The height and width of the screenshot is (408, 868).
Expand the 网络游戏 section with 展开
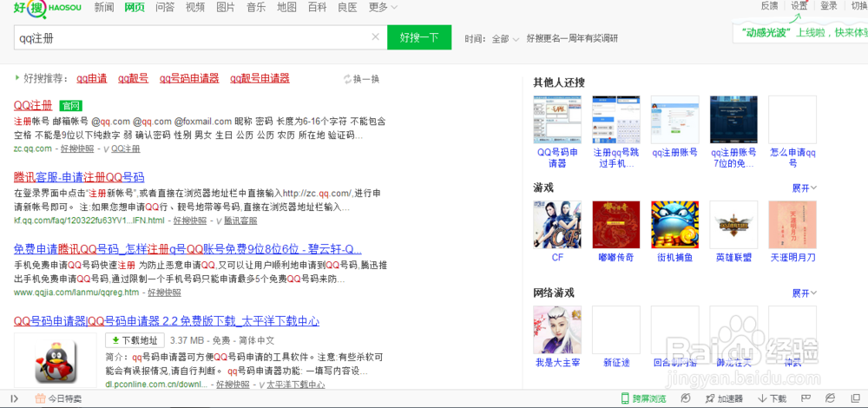tap(805, 293)
